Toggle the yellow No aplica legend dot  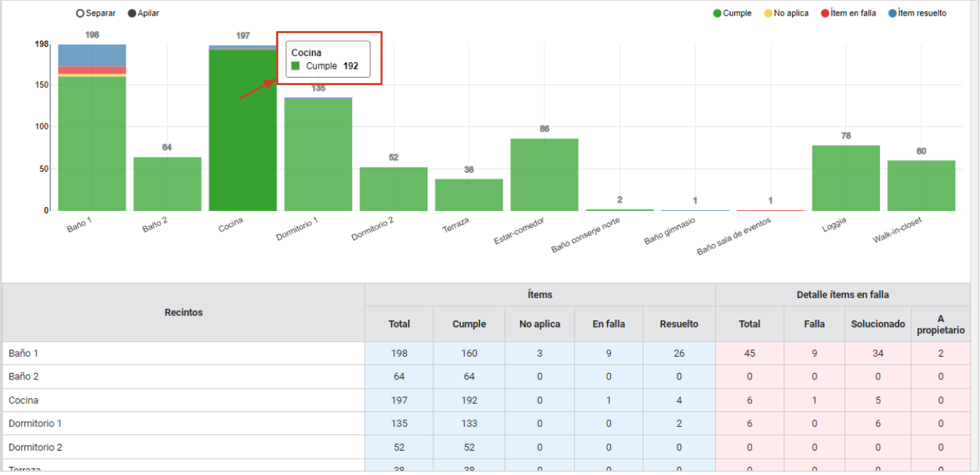(768, 13)
